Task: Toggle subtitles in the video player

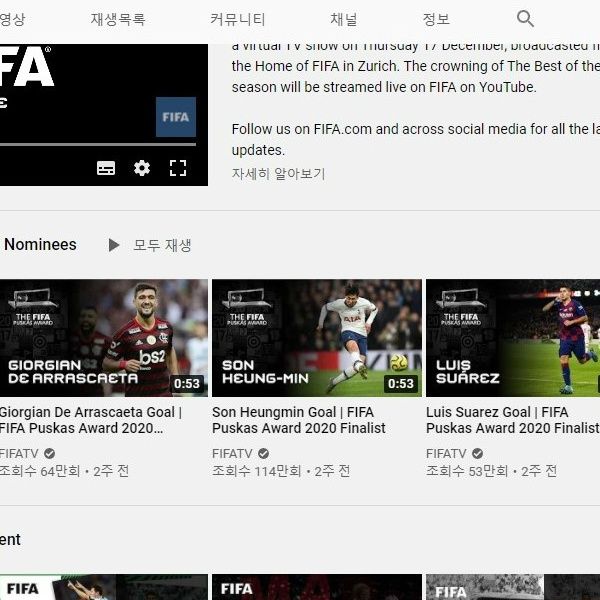Action: coord(106,168)
